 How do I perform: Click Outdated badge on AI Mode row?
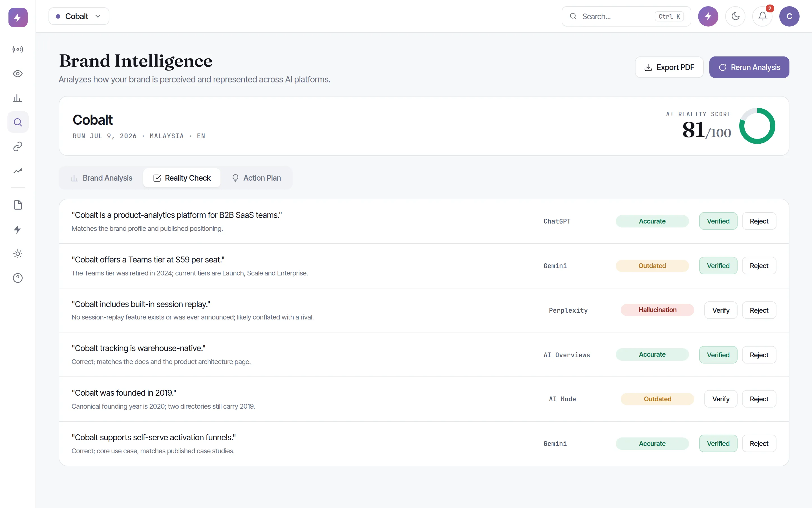[657, 399]
